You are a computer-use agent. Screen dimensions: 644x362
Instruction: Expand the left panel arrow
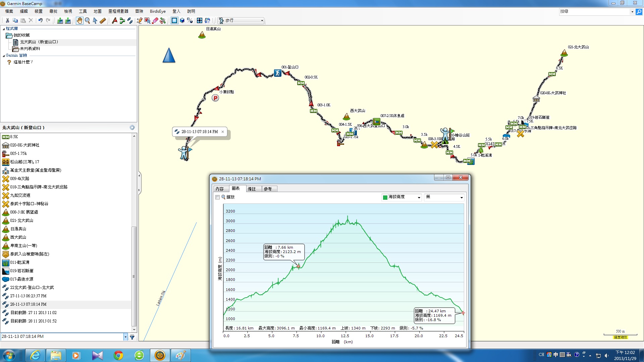pos(139,190)
